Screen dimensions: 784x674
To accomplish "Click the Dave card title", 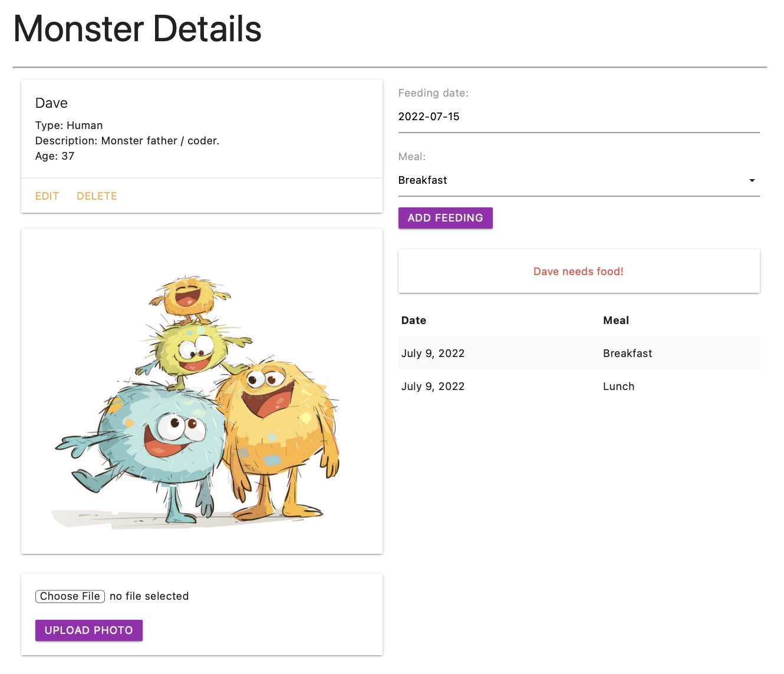I will click(x=51, y=103).
